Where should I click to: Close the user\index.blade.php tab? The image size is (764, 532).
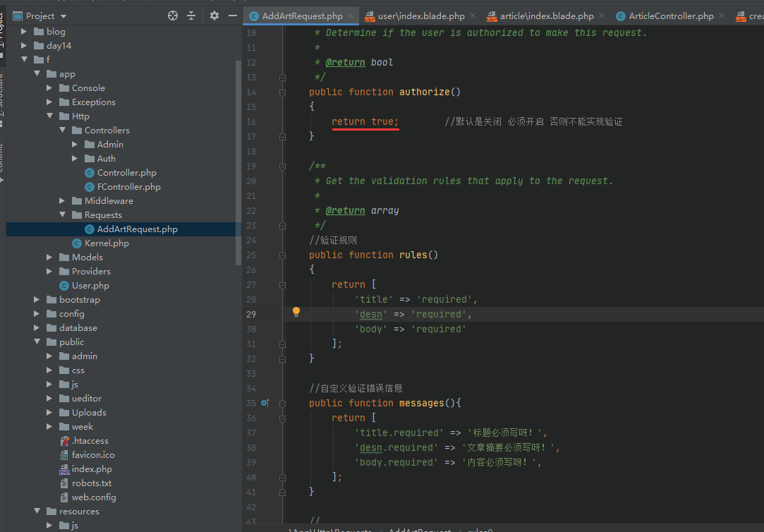click(473, 16)
